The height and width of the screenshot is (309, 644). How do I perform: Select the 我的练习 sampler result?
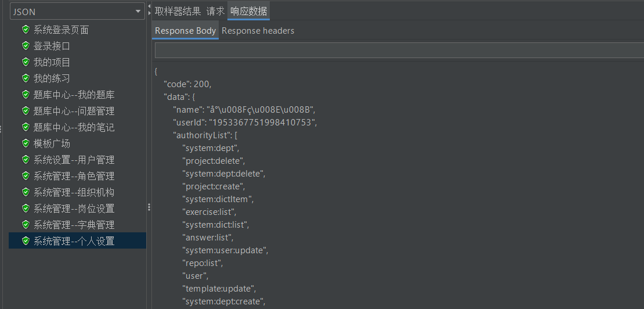coord(52,78)
